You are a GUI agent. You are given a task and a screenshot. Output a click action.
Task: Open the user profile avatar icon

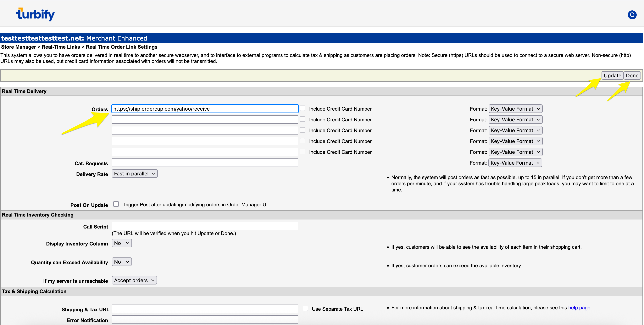(632, 15)
